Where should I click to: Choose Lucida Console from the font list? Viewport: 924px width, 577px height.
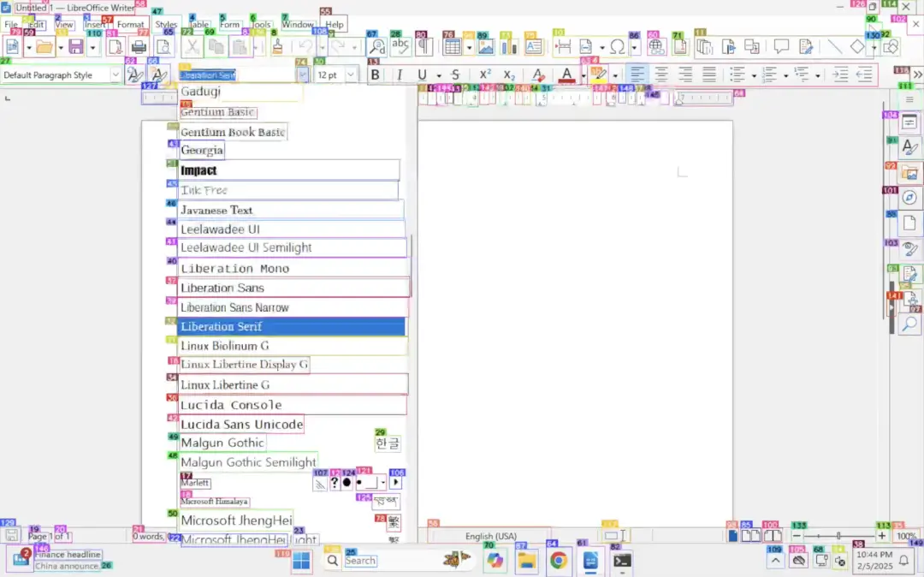[293, 405]
